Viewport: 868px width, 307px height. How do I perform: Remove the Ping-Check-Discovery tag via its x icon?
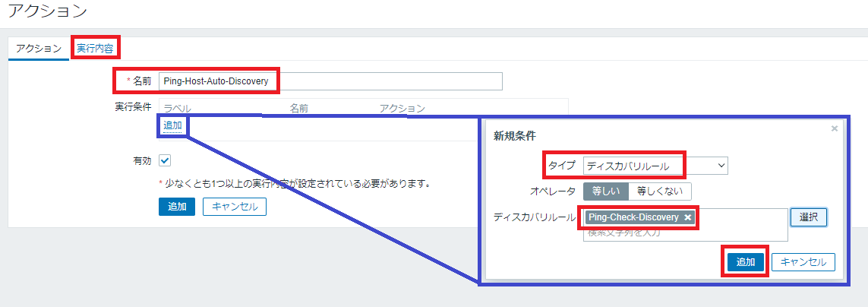(x=687, y=217)
